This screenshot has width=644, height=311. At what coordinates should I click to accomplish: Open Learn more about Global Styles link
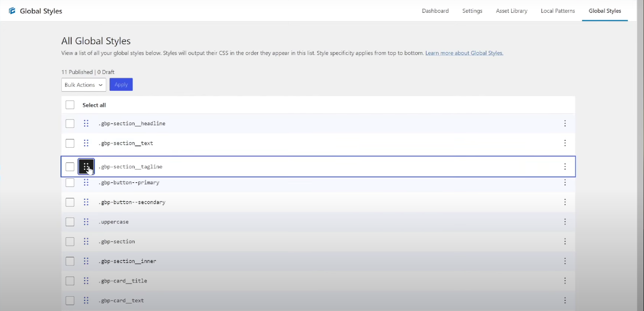point(464,53)
